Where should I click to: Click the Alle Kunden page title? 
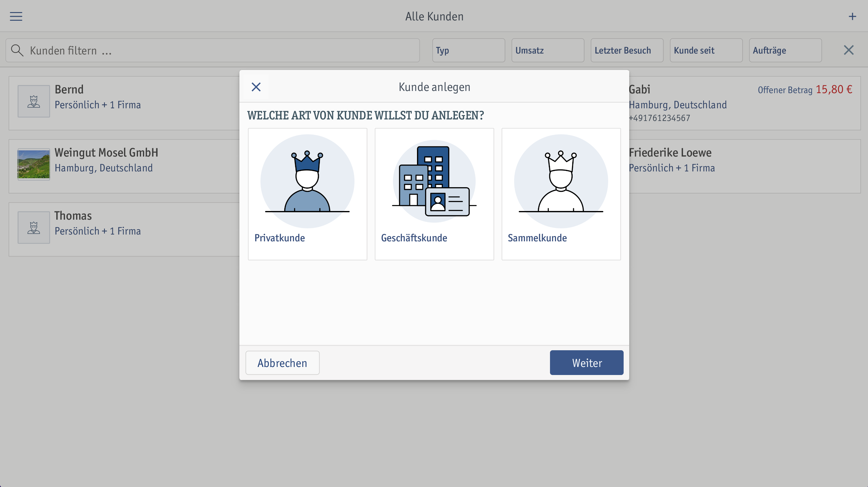pos(434,16)
